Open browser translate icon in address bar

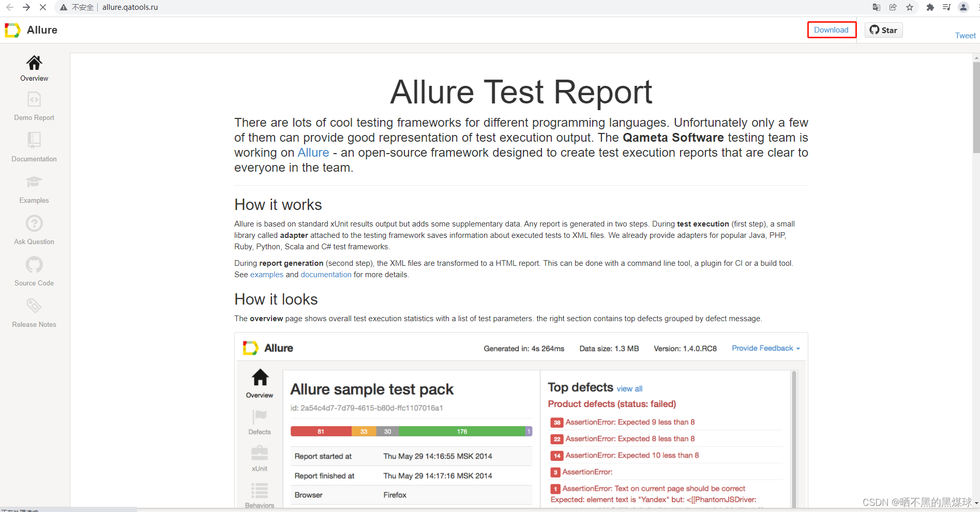pos(876,7)
